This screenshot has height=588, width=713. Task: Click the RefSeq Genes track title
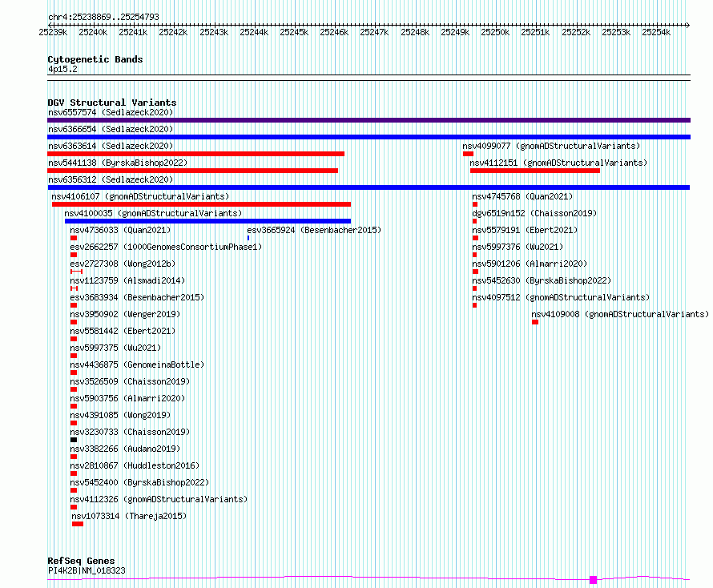click(81, 561)
